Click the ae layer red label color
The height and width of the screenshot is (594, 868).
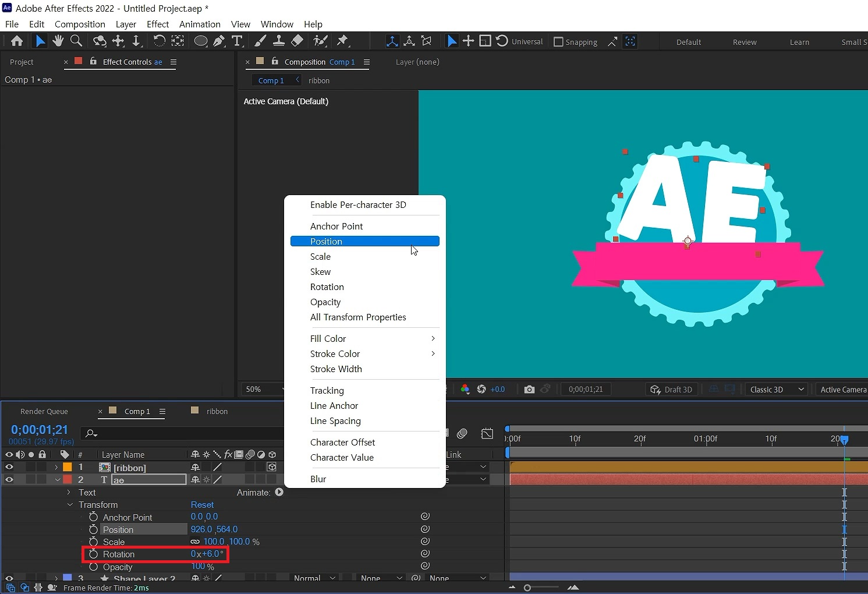pyautogui.click(x=68, y=480)
